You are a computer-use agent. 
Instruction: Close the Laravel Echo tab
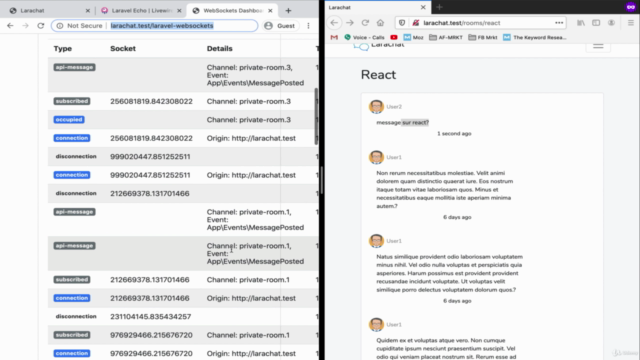coord(179,11)
